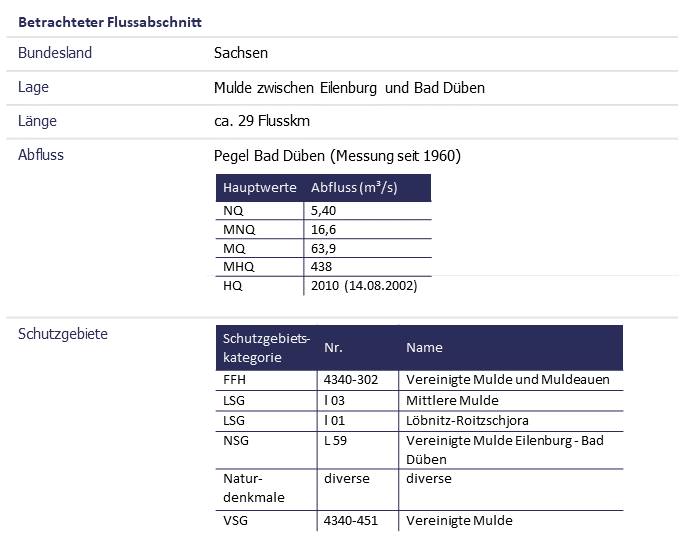The height and width of the screenshot is (549, 693).
Task: Select 'Mulde zwischen Eilenburg und Bad Düben' text
Action: coord(349,88)
